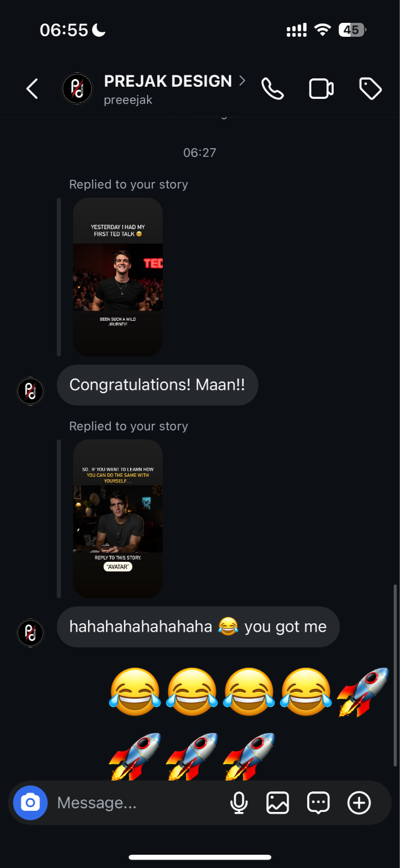
Task: Go back using the back arrow
Action: [32, 89]
